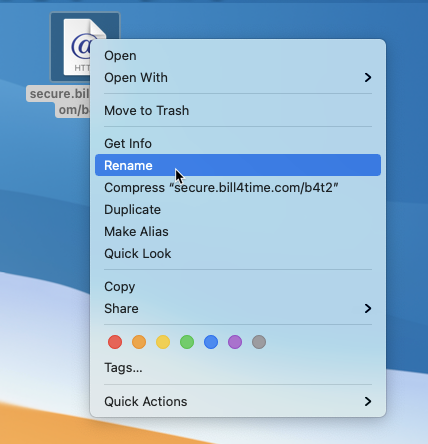The height and width of the screenshot is (444, 428).
Task: Apply the green tag color
Action: pyautogui.click(x=187, y=342)
